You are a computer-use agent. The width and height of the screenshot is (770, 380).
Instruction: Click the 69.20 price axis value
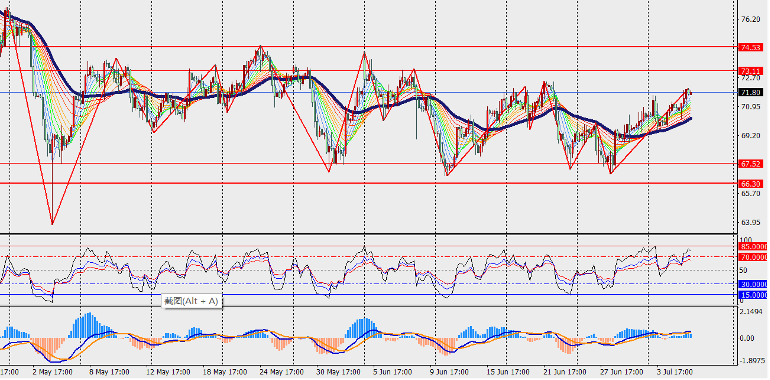click(x=751, y=136)
